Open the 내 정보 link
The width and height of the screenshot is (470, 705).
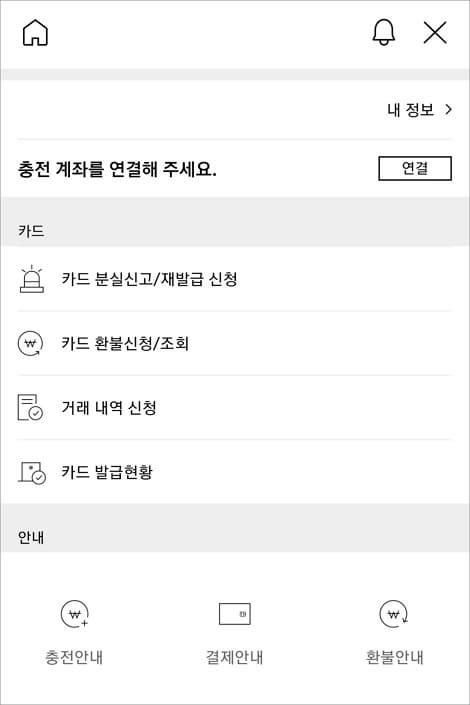click(x=411, y=110)
